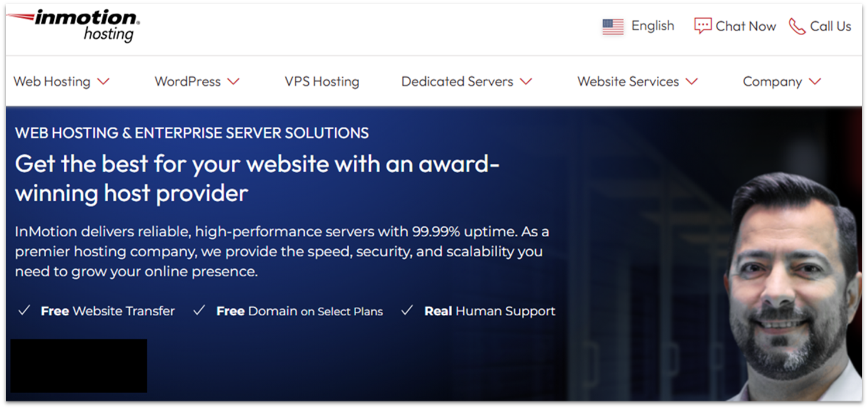
Task: Start a chat via Chat Now
Action: [x=746, y=26]
